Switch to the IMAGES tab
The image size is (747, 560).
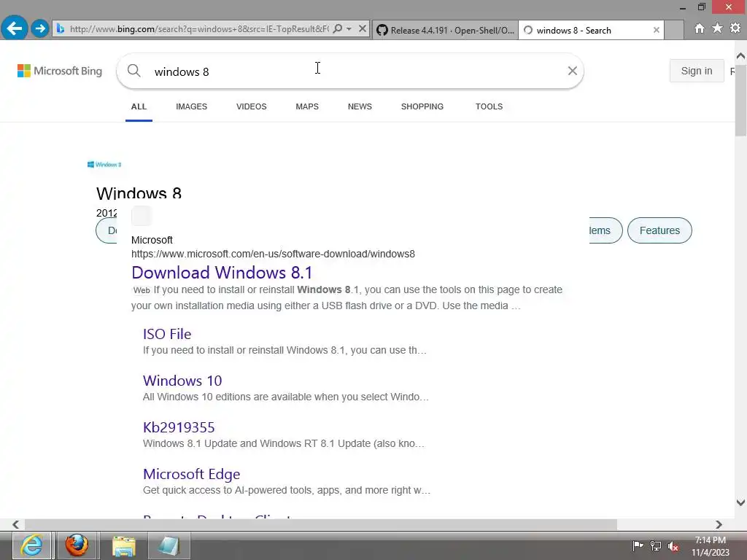coord(191,106)
